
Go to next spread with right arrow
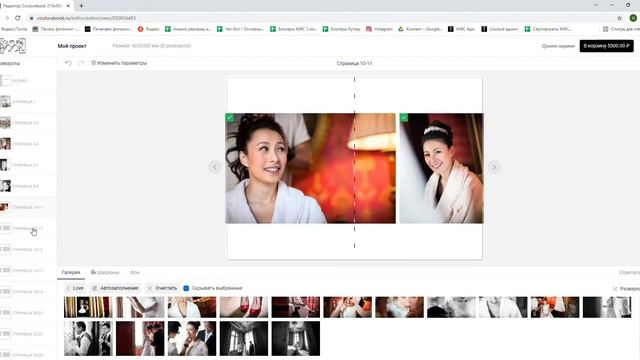[x=494, y=167]
